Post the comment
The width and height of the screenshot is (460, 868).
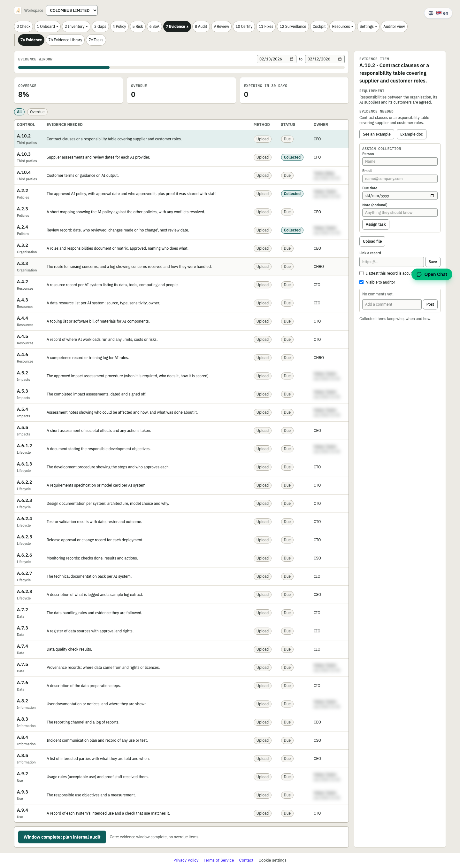430,304
